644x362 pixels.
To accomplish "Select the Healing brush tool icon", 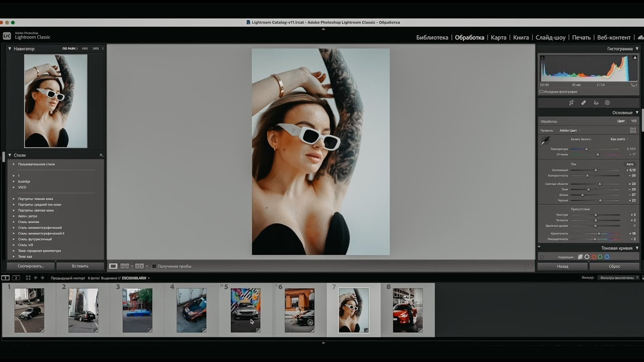I will pyautogui.click(x=584, y=103).
